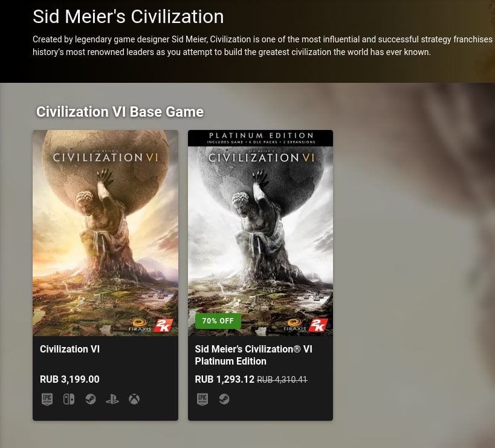
Task: Click PlayStation icon under Civilization VI
Action: pos(112,400)
